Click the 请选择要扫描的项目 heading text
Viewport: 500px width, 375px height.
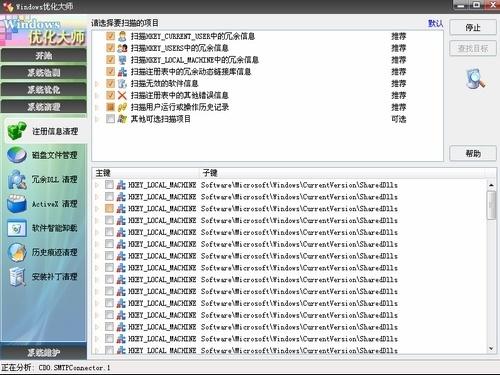[125, 23]
